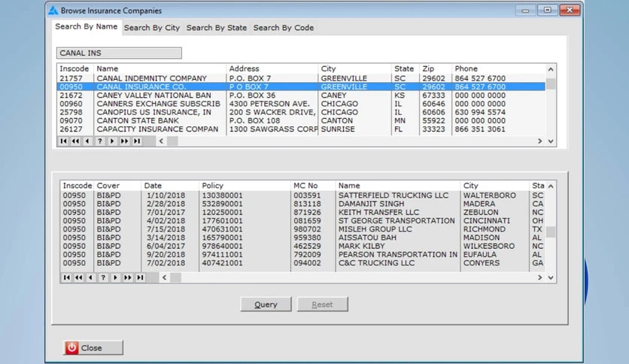629x364 pixels.
Task: Select AISSATOU BAH policy row
Action: tap(303, 238)
